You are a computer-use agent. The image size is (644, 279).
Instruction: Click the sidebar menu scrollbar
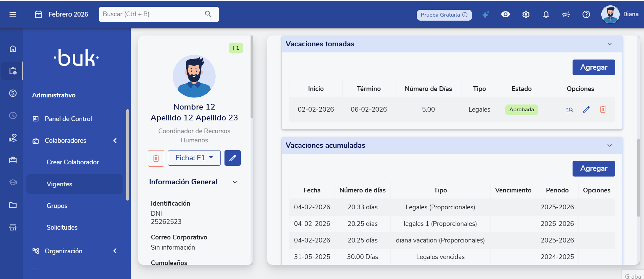coord(128,155)
